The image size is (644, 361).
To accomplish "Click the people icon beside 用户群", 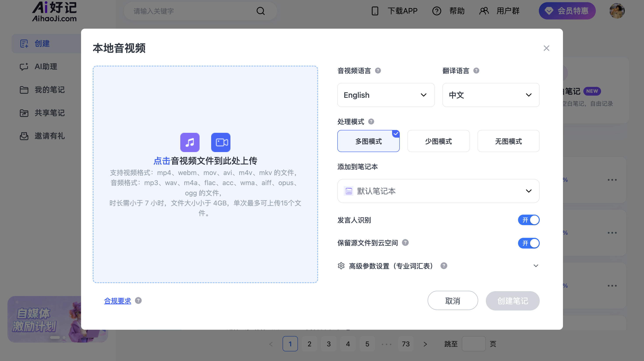I will click(484, 11).
